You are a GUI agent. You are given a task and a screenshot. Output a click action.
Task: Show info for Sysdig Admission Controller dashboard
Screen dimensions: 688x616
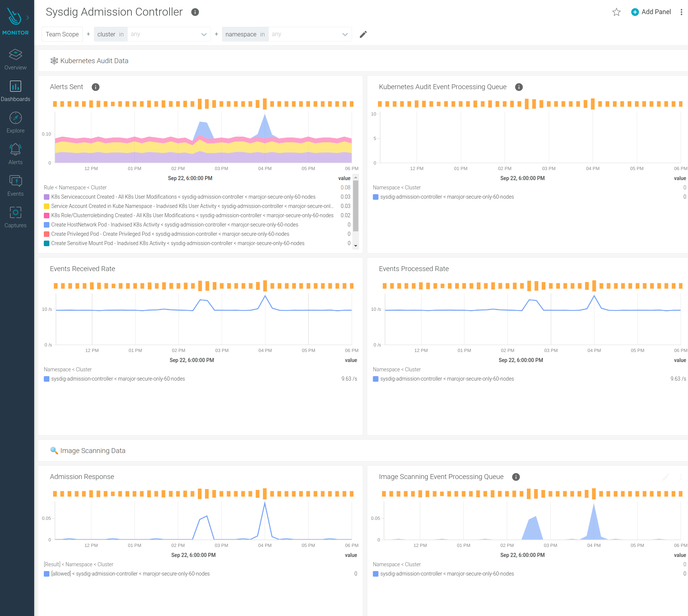(195, 12)
